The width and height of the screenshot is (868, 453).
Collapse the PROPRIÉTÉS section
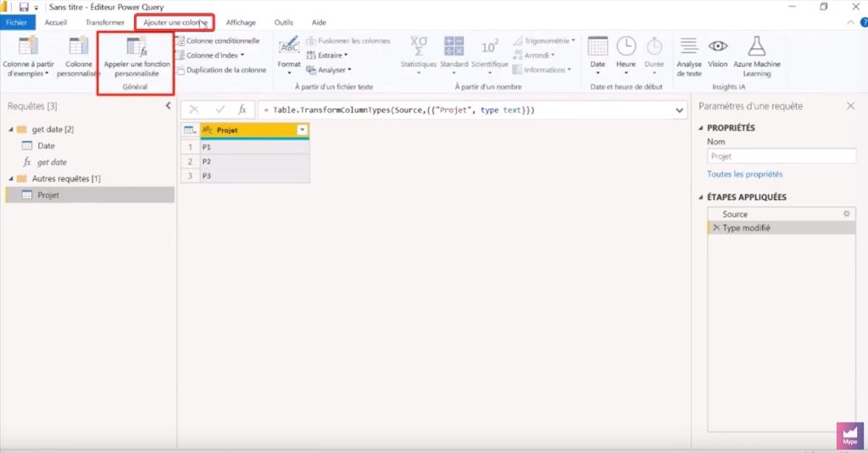click(701, 128)
